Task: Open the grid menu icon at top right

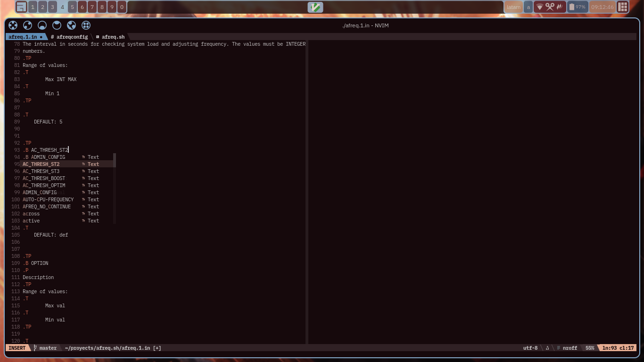Action: (623, 7)
